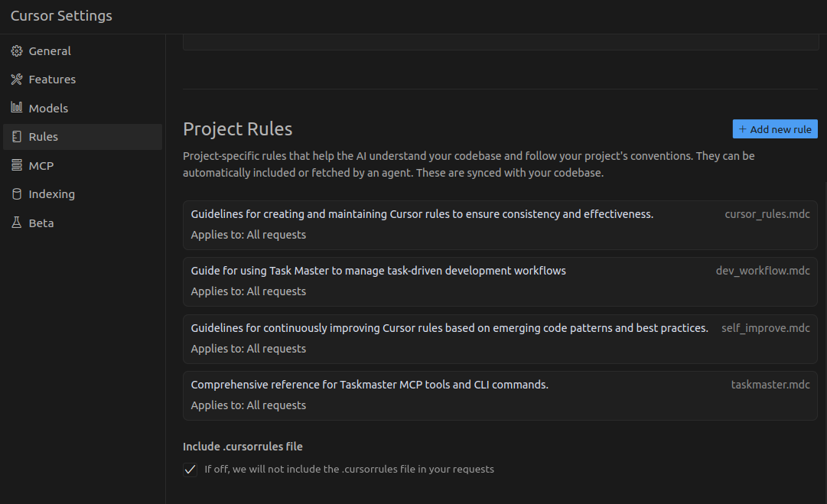Switch to the Features section
Image resolution: width=827 pixels, height=504 pixels.
(x=83, y=79)
